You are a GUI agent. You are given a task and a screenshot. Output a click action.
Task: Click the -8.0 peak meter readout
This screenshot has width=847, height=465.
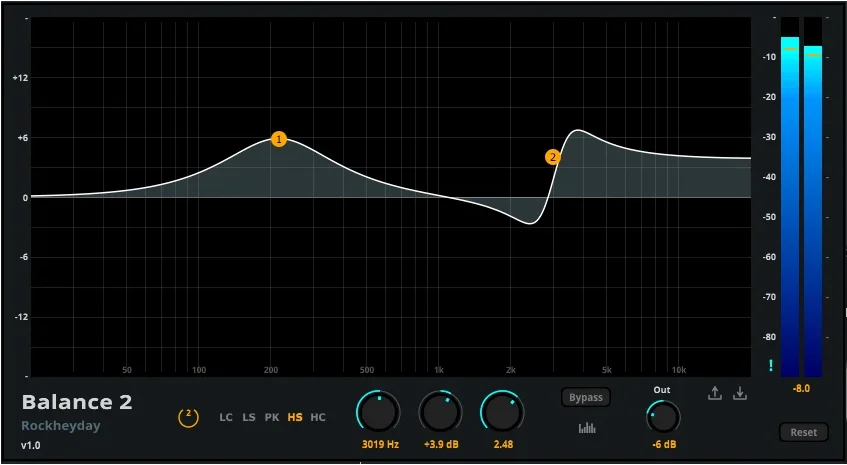(x=801, y=388)
